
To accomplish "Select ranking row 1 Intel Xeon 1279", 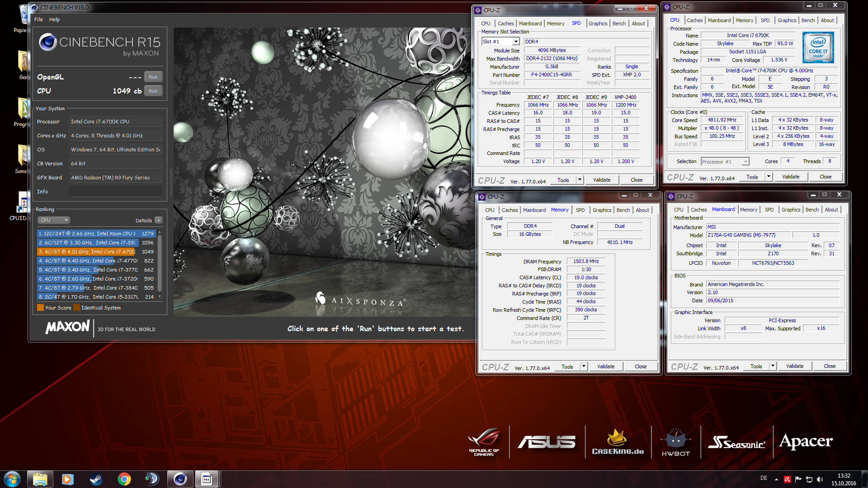I will click(96, 234).
